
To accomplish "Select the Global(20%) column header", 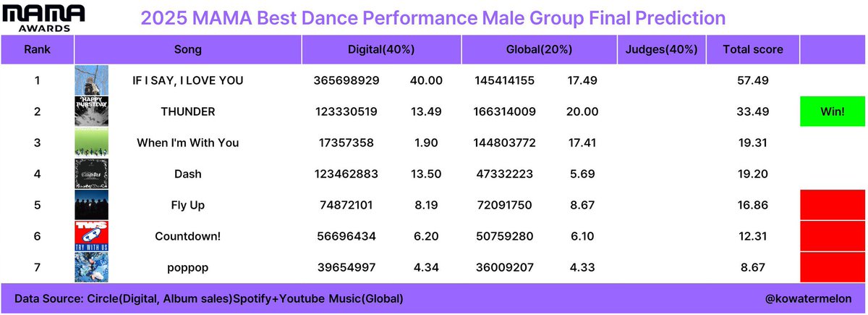I will pos(540,50).
